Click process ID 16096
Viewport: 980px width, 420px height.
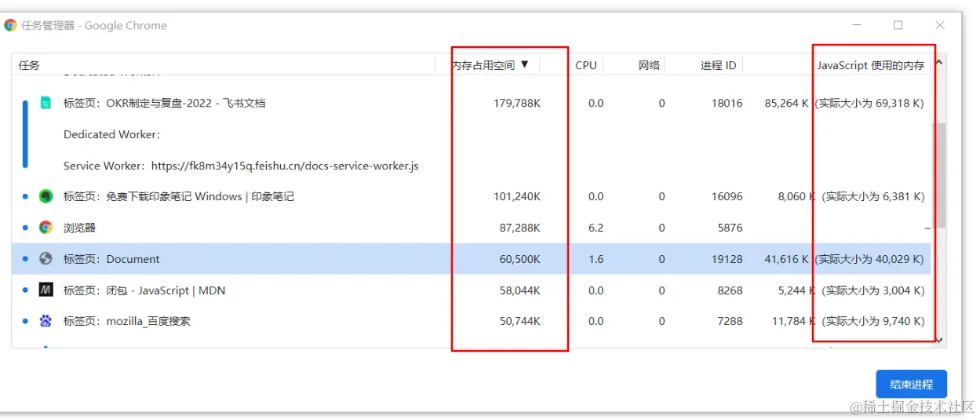pyautogui.click(x=727, y=196)
